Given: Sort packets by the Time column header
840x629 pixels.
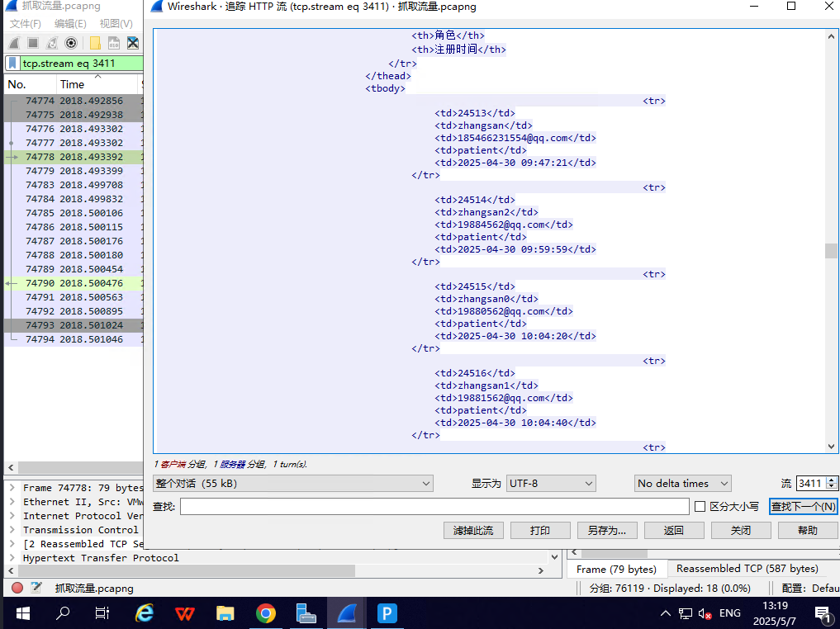Looking at the screenshot, I should click(x=97, y=84).
